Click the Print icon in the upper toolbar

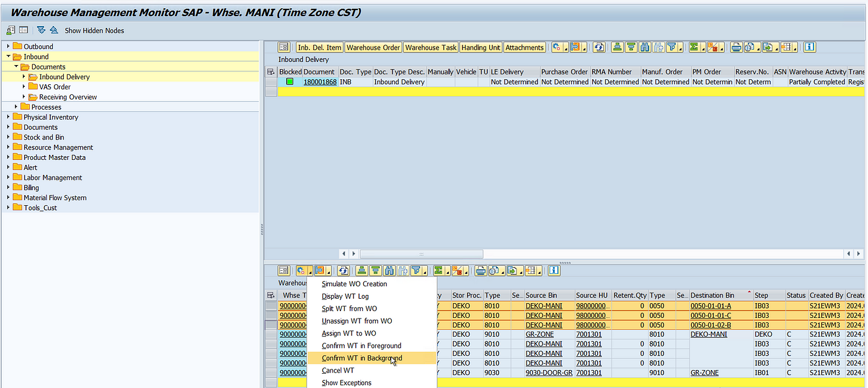click(x=736, y=47)
